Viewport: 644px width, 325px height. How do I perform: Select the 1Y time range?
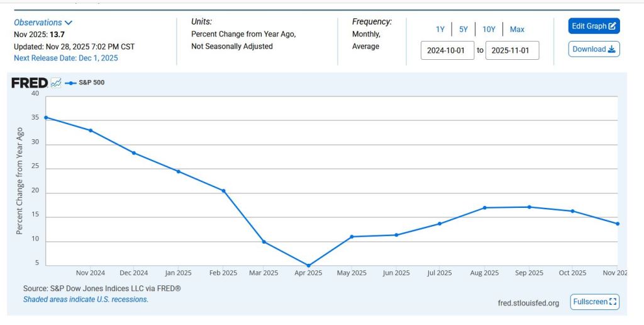pos(440,30)
